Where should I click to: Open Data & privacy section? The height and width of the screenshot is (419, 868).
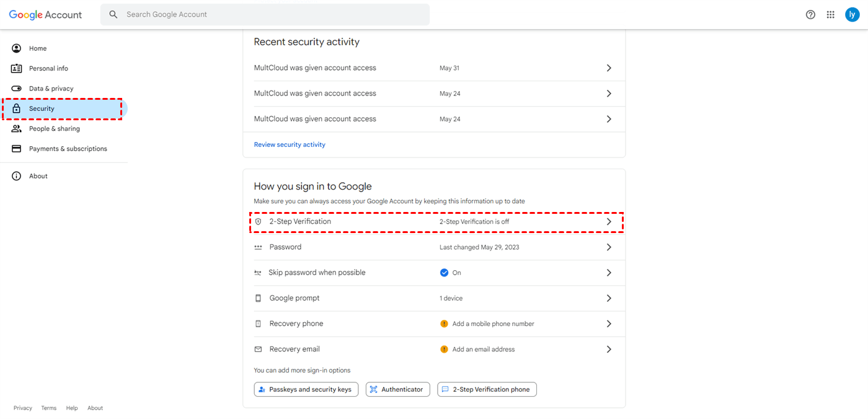51,89
